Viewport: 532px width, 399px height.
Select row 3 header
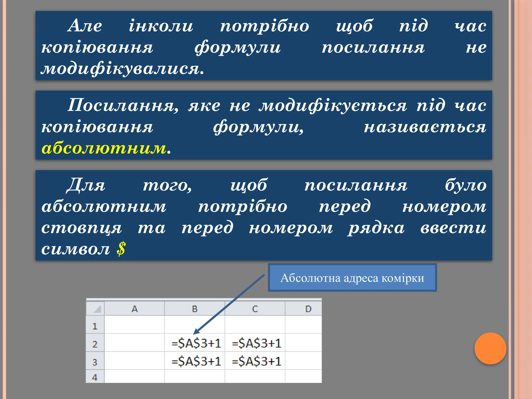tap(95, 362)
